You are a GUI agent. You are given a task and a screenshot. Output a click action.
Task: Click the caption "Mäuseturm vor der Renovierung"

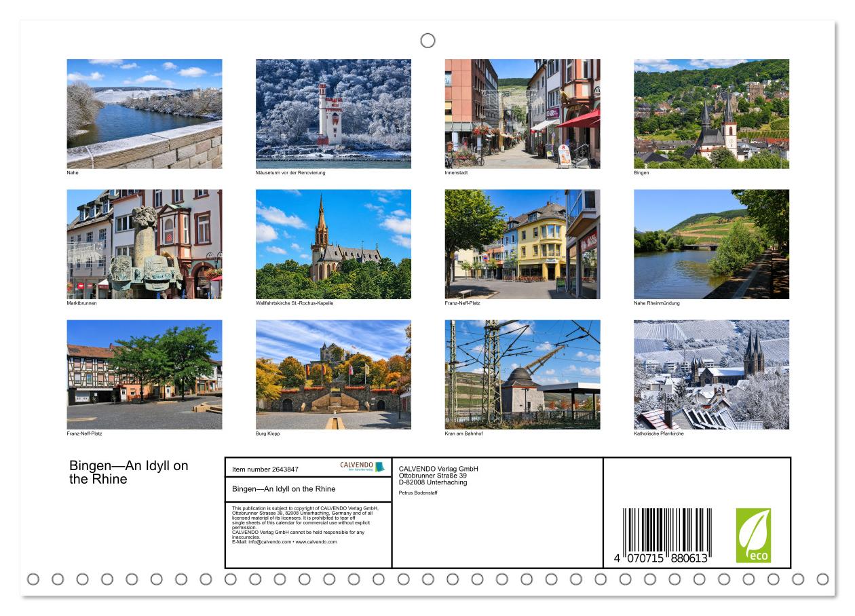[290, 173]
